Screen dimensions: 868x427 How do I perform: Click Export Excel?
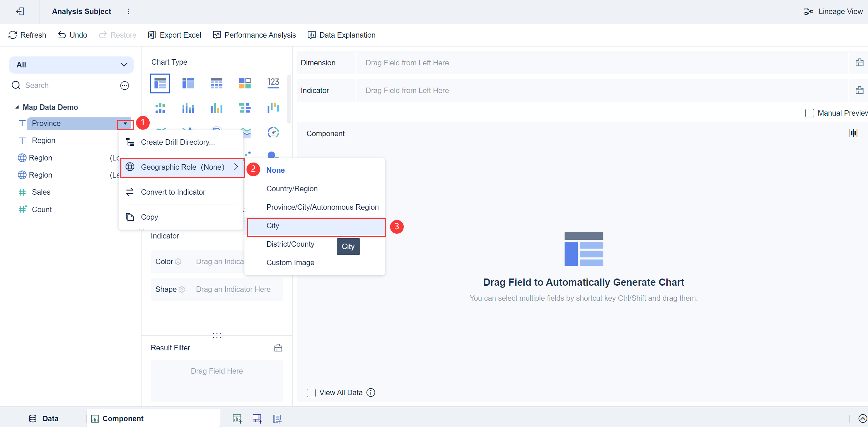click(x=174, y=35)
